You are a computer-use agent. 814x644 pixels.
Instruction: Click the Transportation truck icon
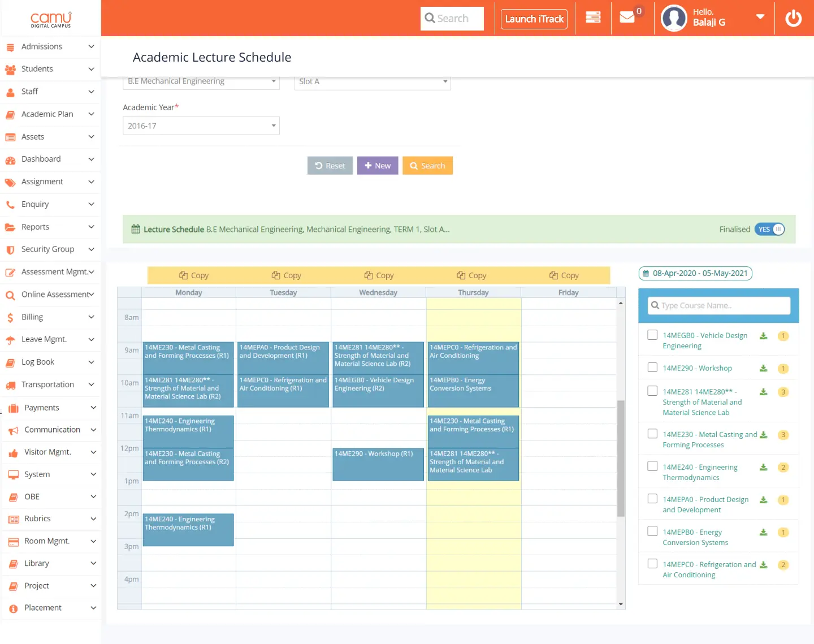pyautogui.click(x=10, y=386)
